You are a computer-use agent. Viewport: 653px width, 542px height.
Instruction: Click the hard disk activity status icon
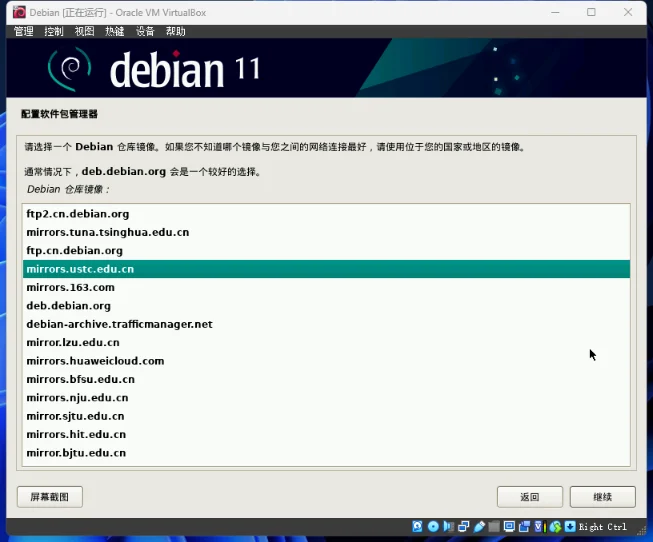(417, 527)
